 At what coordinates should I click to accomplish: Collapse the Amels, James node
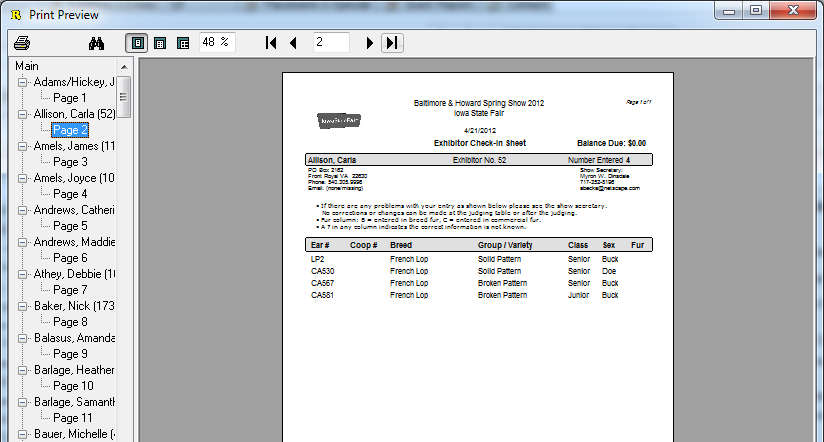[x=23, y=147]
